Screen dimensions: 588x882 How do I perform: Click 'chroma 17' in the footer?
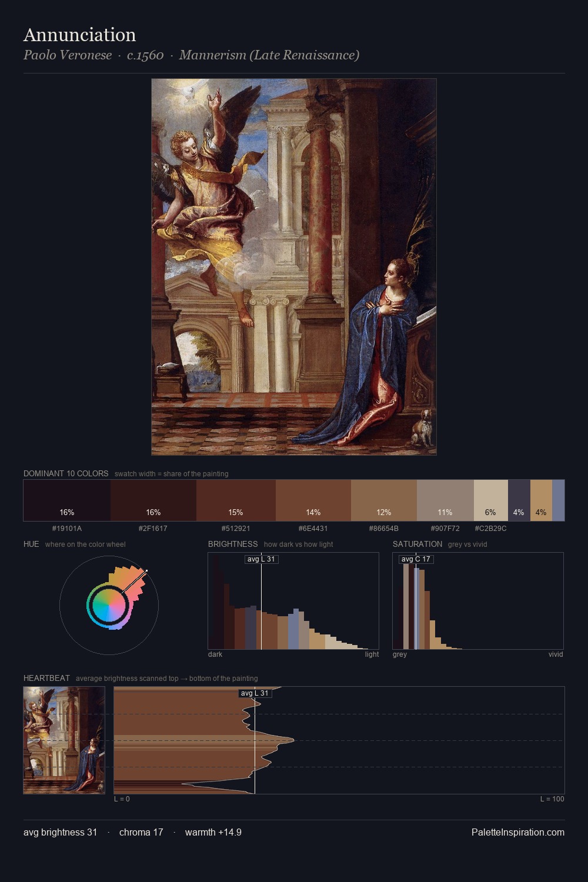point(141,832)
